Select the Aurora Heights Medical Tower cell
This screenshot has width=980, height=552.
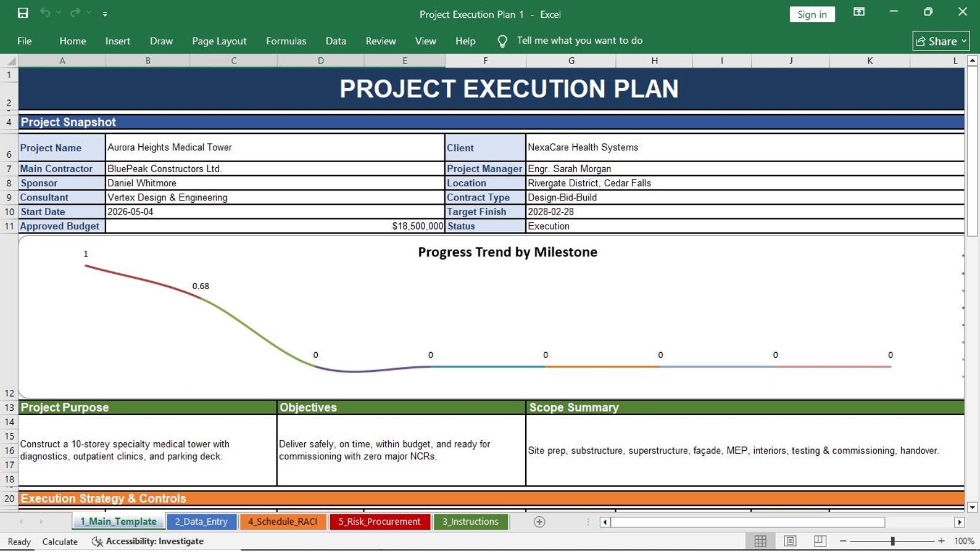pos(275,147)
